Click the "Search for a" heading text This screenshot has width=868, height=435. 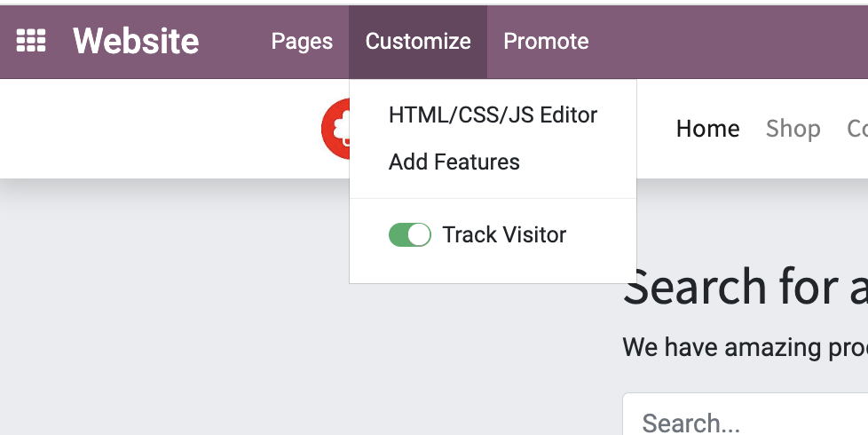746,287
